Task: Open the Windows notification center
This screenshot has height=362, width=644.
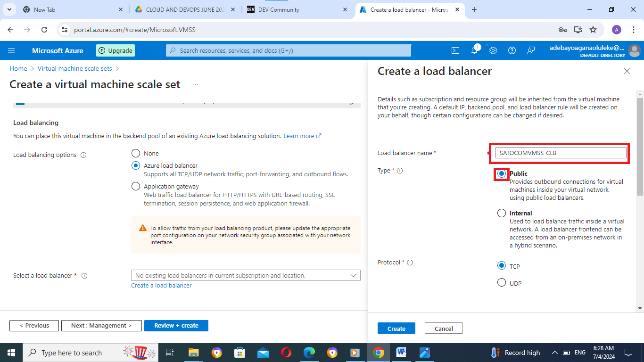Action: coord(628,353)
